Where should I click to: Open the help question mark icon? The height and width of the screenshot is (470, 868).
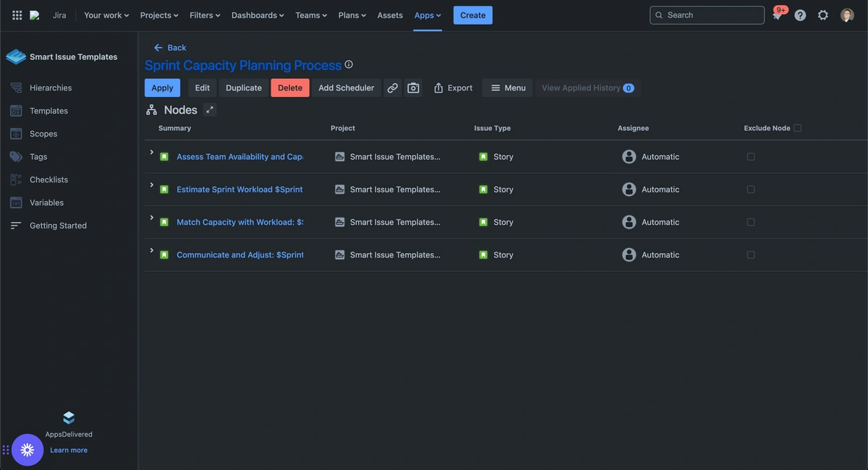point(800,15)
